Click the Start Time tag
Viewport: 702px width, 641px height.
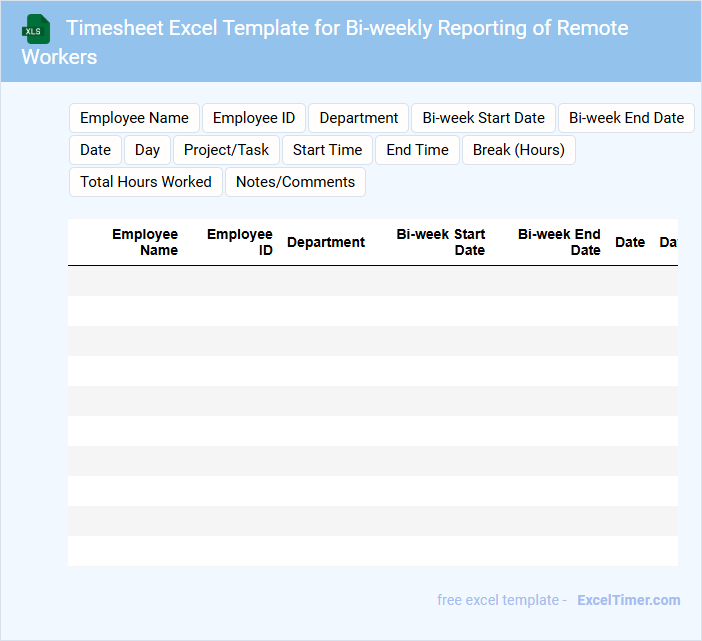coord(327,150)
